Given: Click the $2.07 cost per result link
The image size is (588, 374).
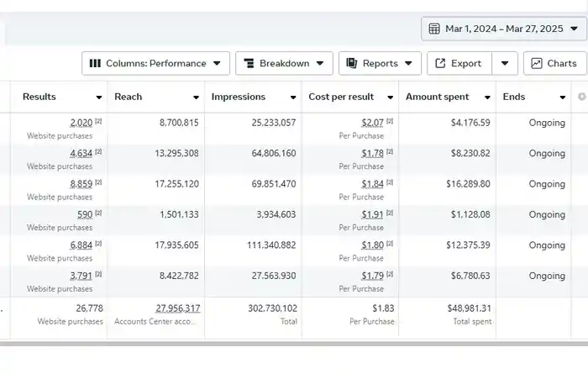Looking at the screenshot, I should [x=372, y=123].
